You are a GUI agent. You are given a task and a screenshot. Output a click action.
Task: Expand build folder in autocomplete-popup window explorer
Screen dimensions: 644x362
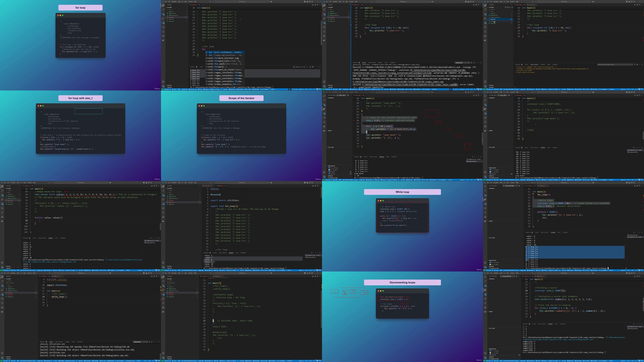(x=169, y=9)
